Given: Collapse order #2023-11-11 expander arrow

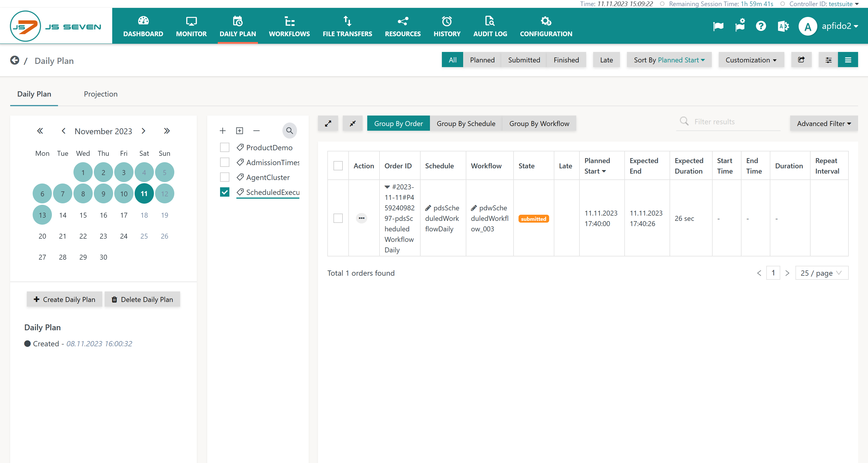Looking at the screenshot, I should pyautogui.click(x=387, y=187).
